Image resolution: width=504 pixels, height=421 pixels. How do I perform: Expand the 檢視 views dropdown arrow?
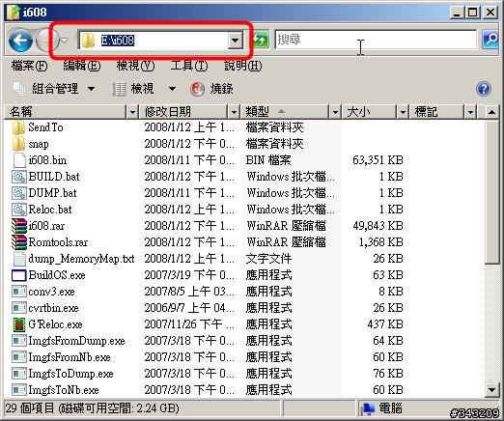tap(172, 89)
